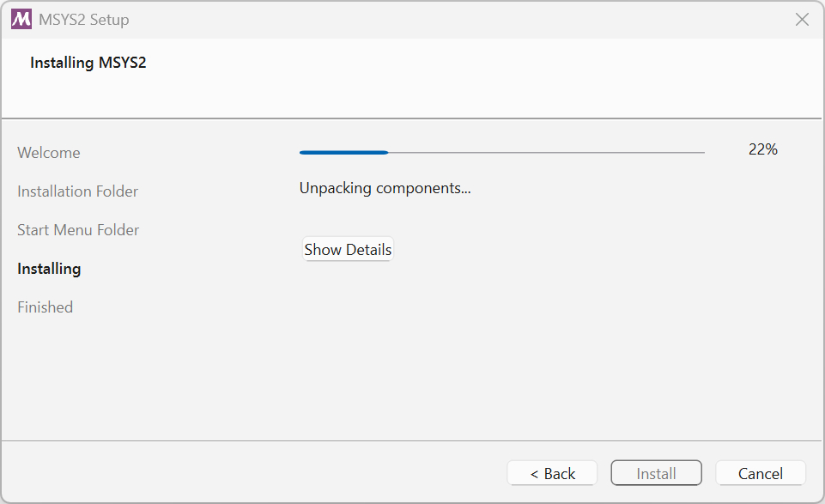This screenshot has height=504, width=825.
Task: Select the Start Menu Folder step
Action: click(x=78, y=230)
